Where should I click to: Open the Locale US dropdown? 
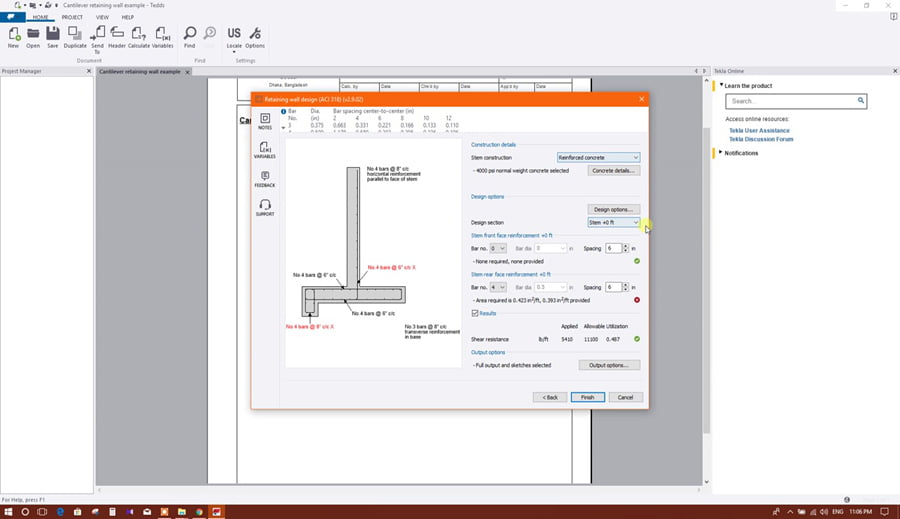click(234, 39)
